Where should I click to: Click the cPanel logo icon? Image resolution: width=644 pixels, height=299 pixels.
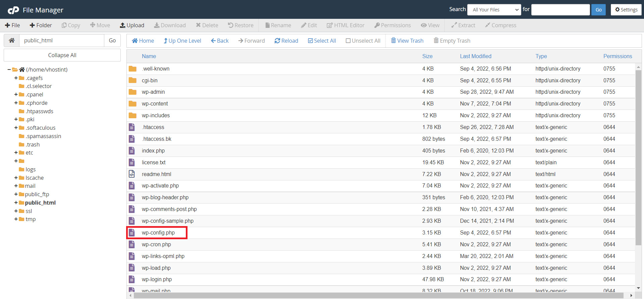pos(13,10)
